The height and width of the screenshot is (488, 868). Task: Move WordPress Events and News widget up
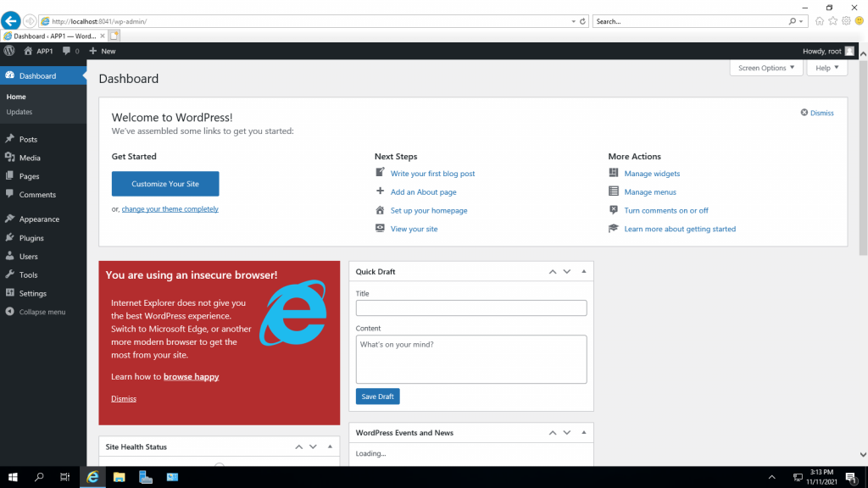point(553,433)
